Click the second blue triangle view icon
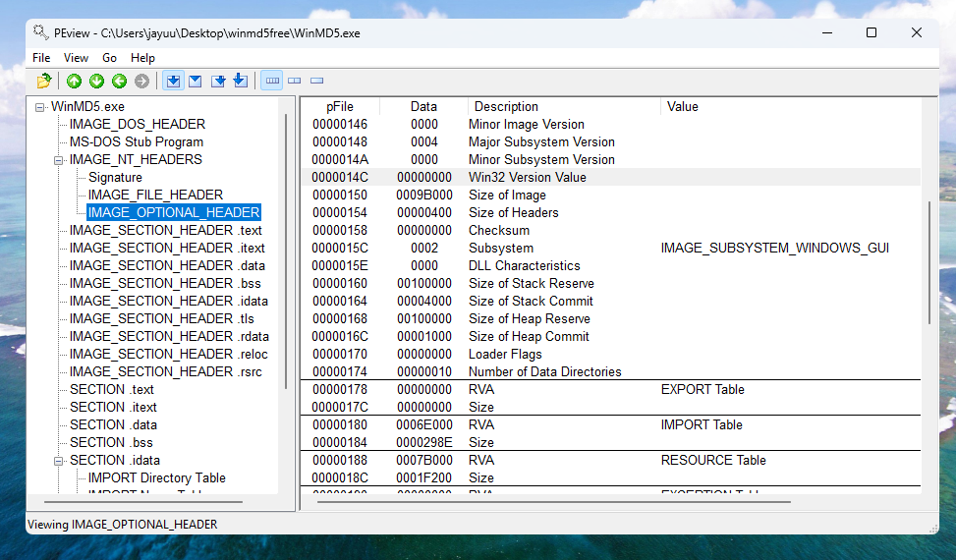This screenshot has width=956, height=560. click(196, 81)
